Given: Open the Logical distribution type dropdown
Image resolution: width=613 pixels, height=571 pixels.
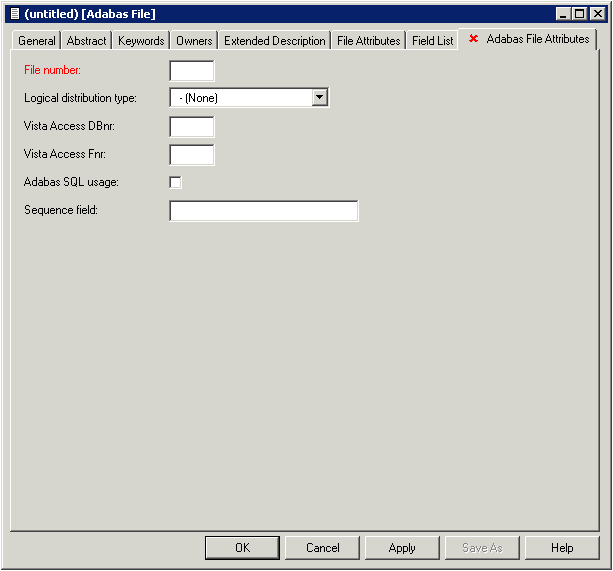Looking at the screenshot, I should tap(320, 97).
